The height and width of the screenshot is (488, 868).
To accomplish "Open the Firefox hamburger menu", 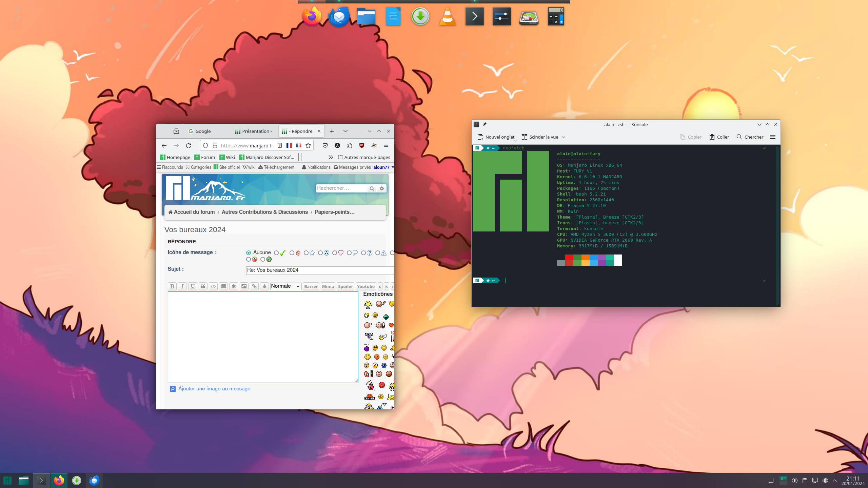I will [386, 145].
